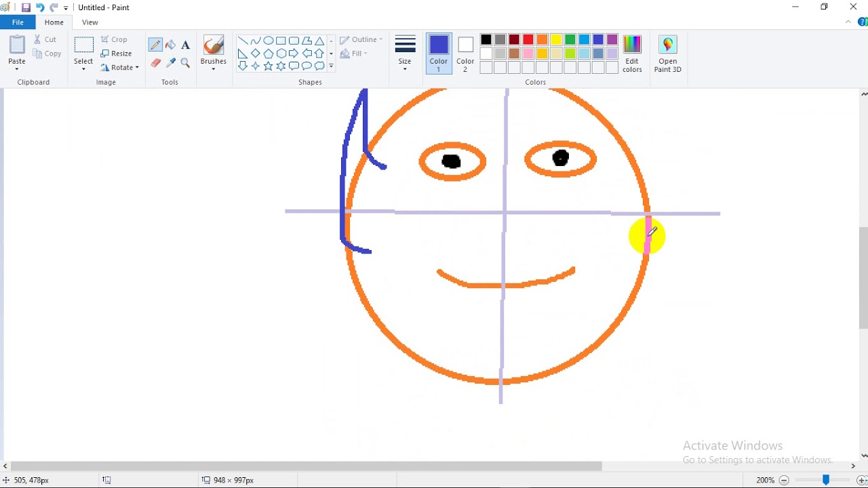
Task: Open the File menu
Action: click(x=18, y=22)
